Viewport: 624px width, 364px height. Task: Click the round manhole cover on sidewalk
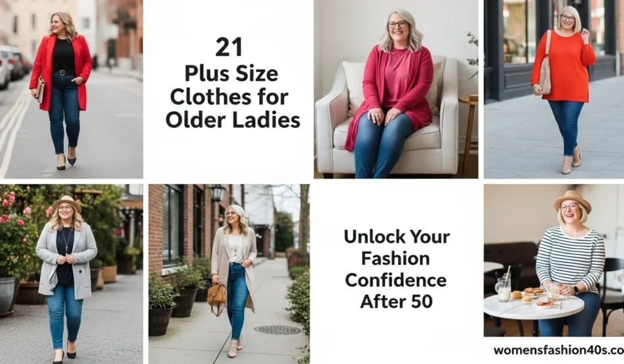(277, 330)
